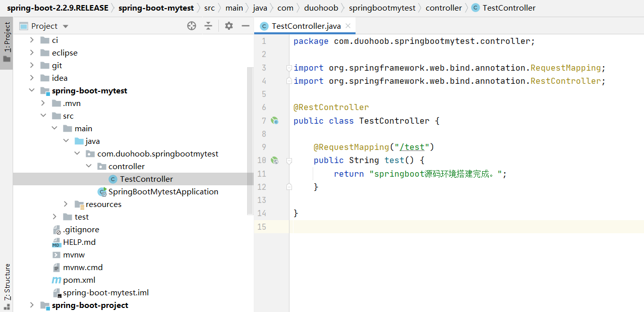
Task: Toggle the 1: Project tool window
Action: click(7, 43)
